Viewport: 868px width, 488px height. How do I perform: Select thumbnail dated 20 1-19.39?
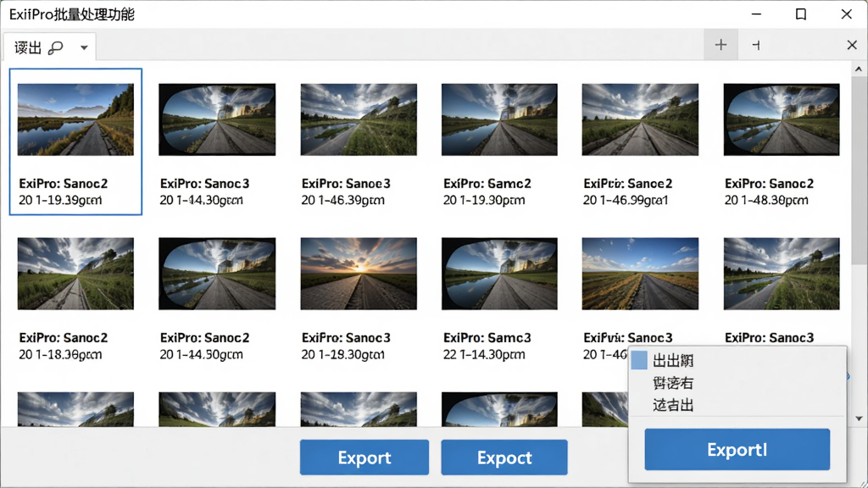pyautogui.click(x=75, y=119)
